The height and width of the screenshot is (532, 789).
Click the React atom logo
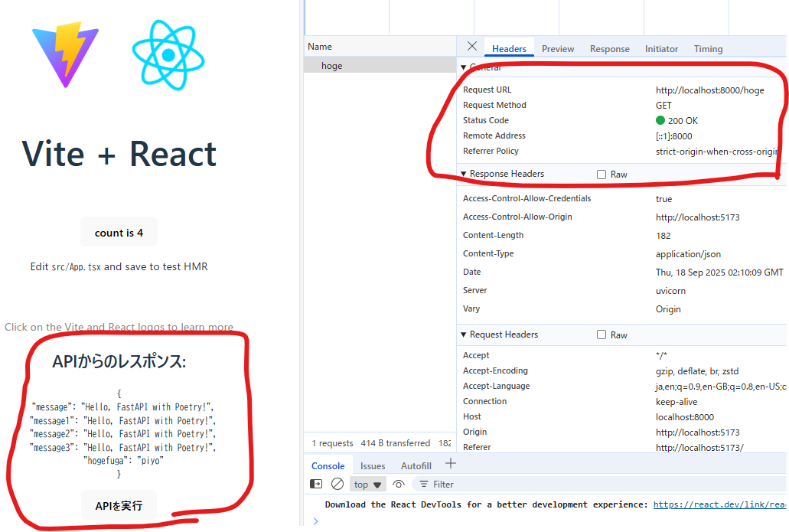point(168,55)
